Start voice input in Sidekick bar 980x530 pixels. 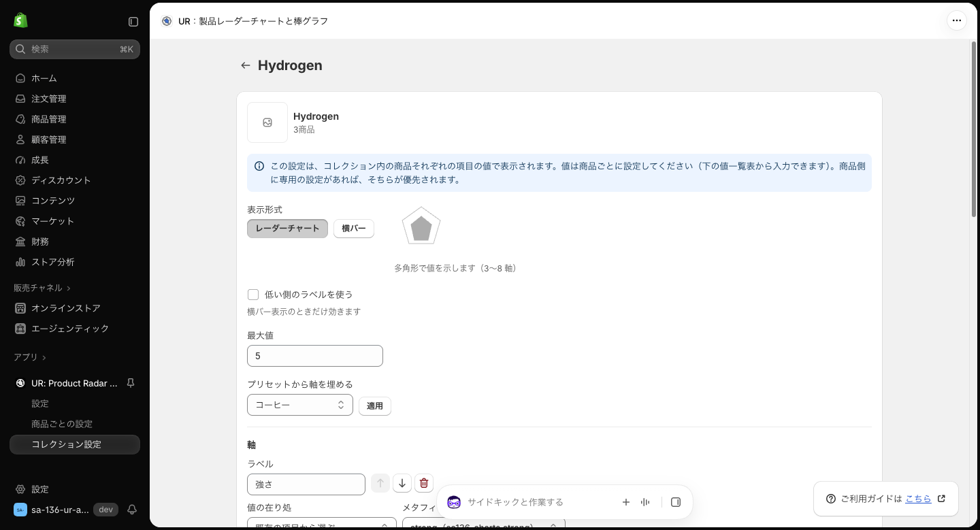[645, 502]
